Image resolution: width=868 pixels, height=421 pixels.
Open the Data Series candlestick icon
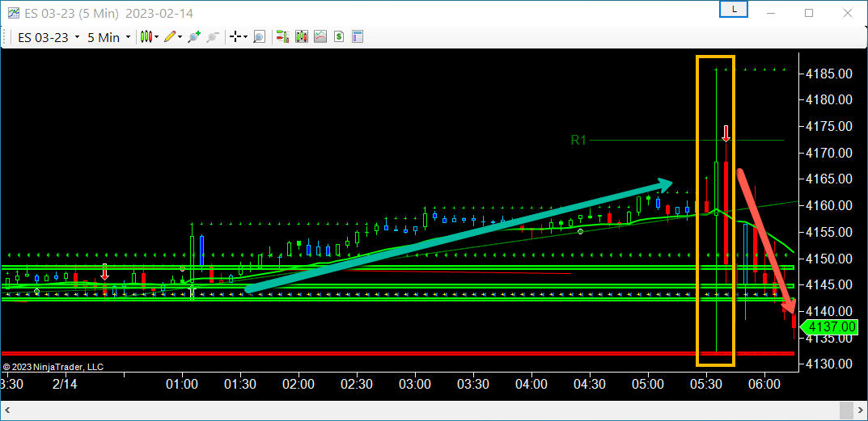click(302, 37)
